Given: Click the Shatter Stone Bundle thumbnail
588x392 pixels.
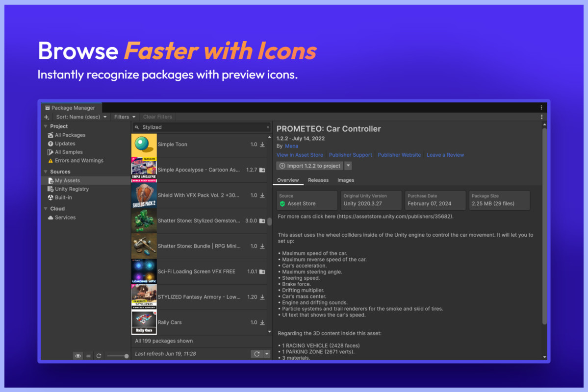Looking at the screenshot, I should [x=144, y=246].
